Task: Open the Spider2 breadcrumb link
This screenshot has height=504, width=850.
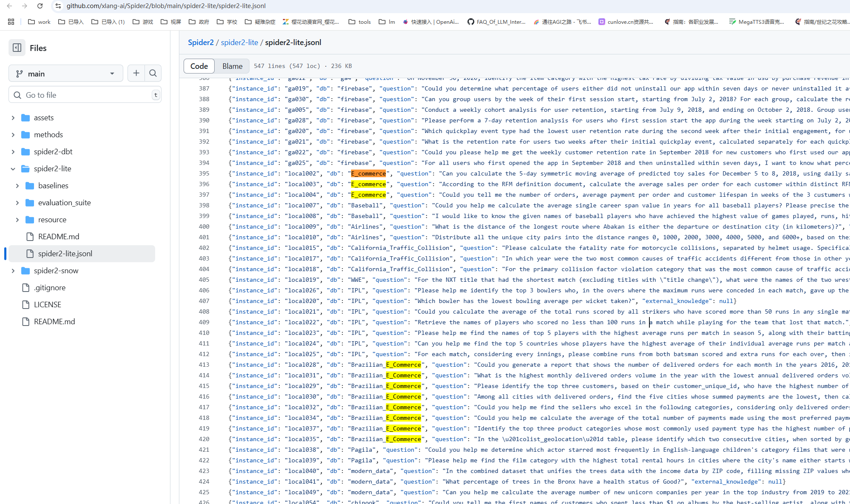Action: (201, 42)
